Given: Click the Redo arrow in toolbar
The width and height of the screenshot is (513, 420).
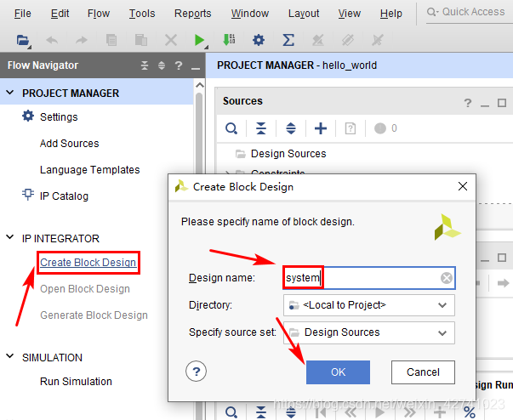Looking at the screenshot, I should 82,41.
